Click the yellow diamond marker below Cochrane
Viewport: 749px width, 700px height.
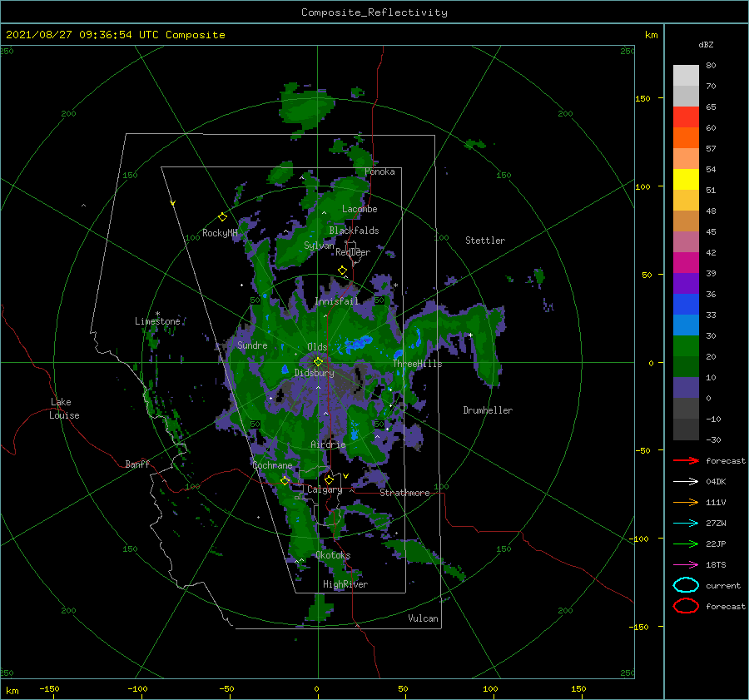(x=285, y=481)
